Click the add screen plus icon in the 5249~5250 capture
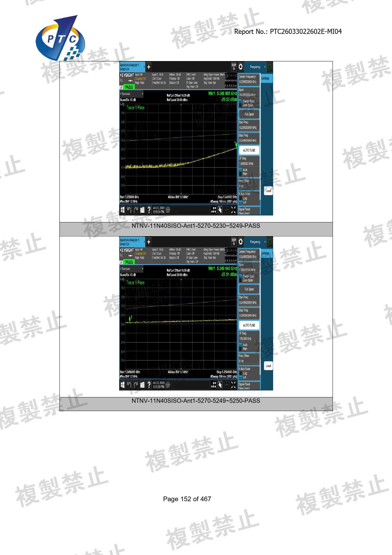Image resolution: width=392 pixels, height=555 pixels. point(149,242)
